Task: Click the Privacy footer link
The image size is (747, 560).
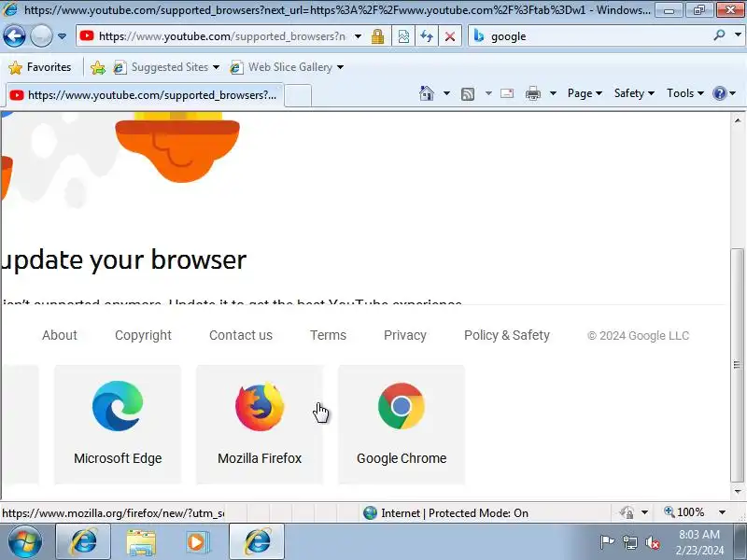Action: pos(405,335)
